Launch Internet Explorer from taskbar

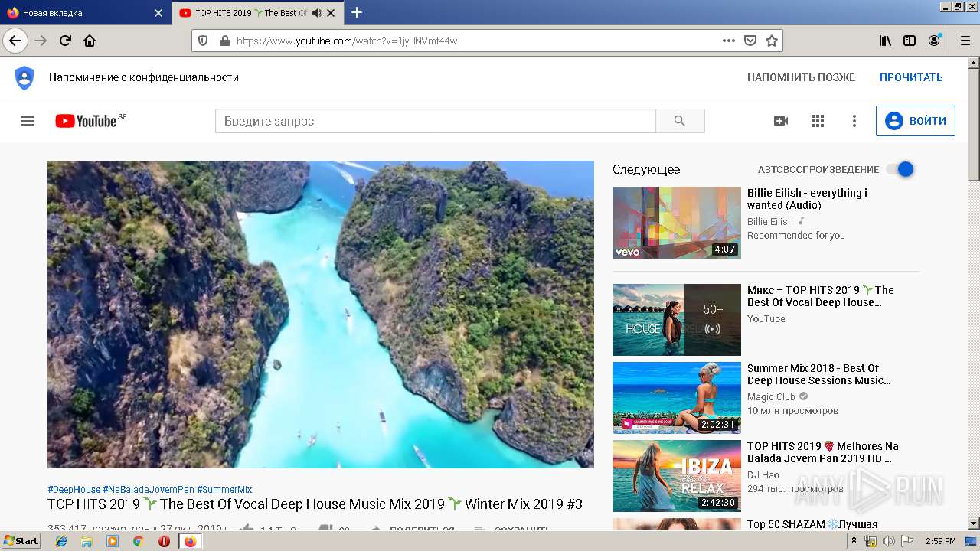tap(61, 541)
